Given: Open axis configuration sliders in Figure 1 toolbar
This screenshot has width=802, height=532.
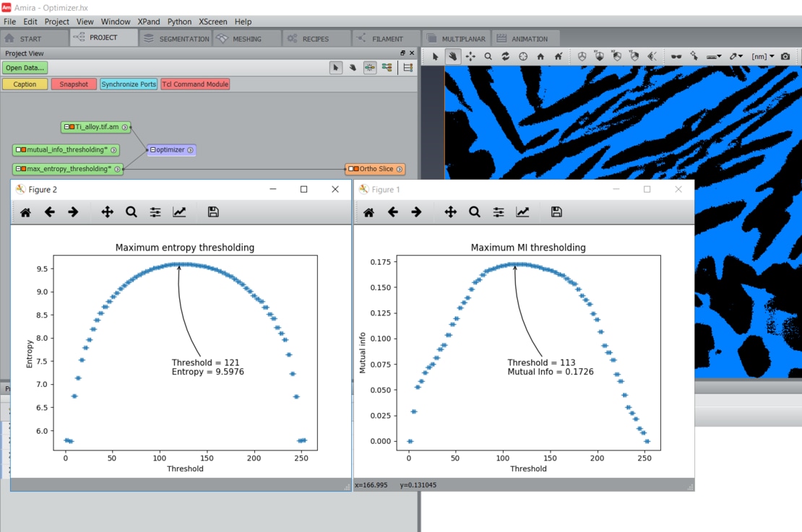Looking at the screenshot, I should (497, 212).
